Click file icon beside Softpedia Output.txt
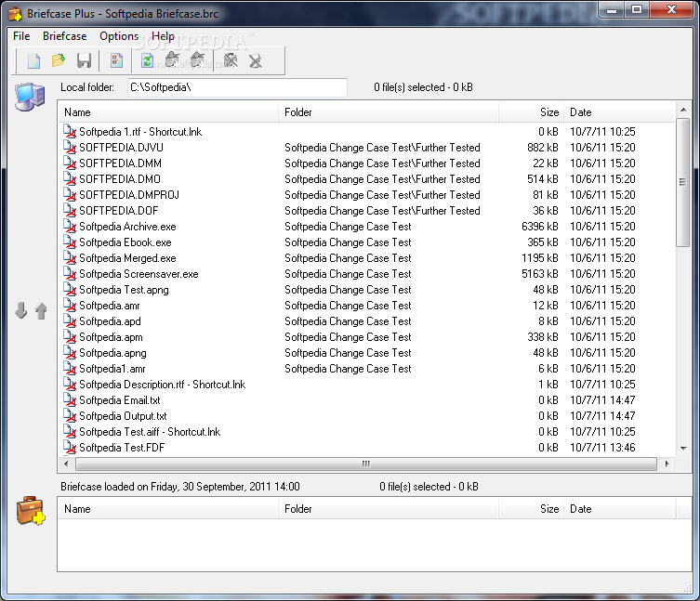 70,416
